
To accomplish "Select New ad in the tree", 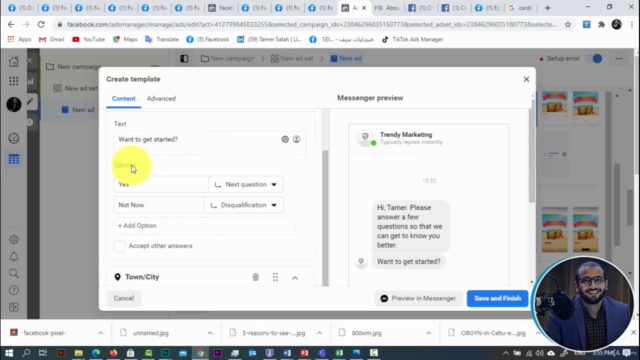I will [78, 110].
